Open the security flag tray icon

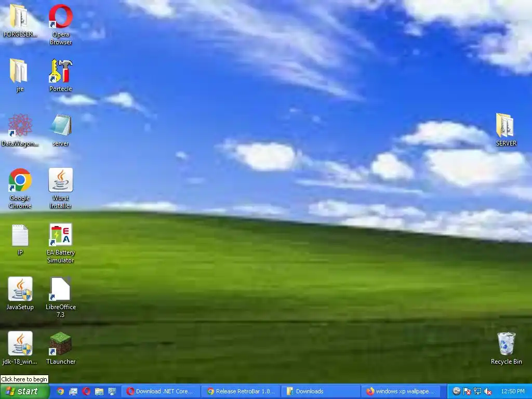[467, 392]
